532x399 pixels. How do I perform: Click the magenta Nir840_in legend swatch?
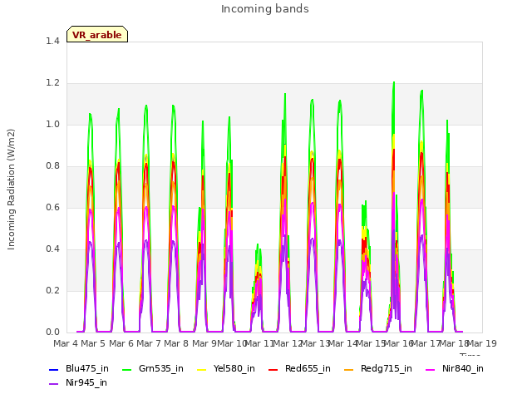[x=431, y=369]
